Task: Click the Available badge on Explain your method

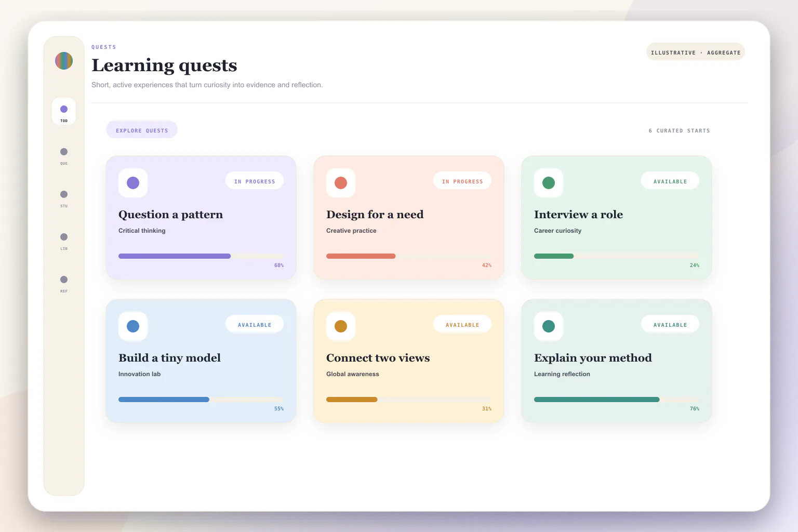Action: tap(670, 324)
